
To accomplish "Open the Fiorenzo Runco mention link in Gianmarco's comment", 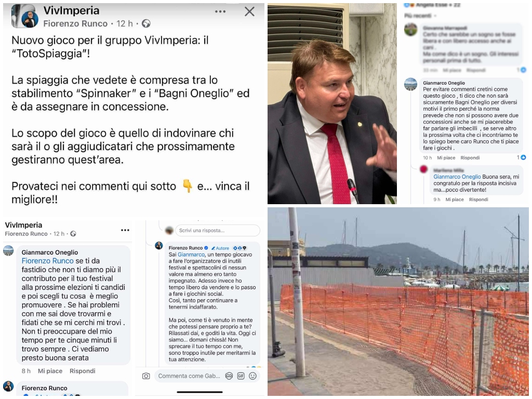I will [x=47, y=261].
